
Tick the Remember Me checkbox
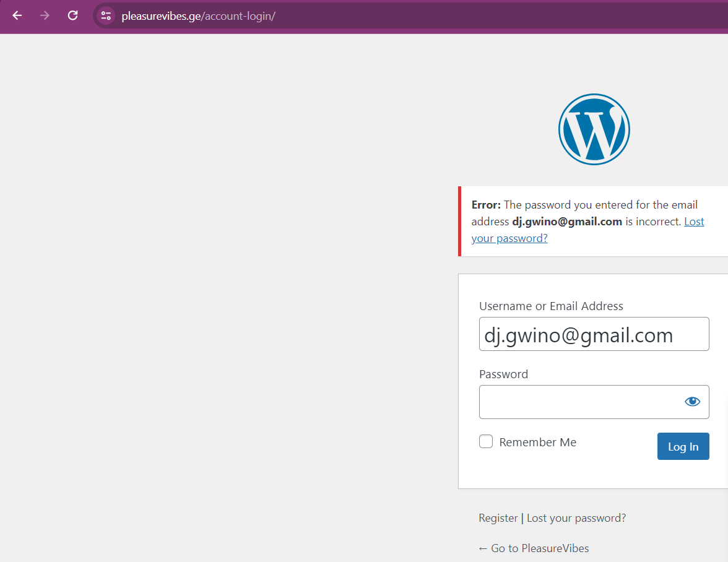click(x=486, y=441)
